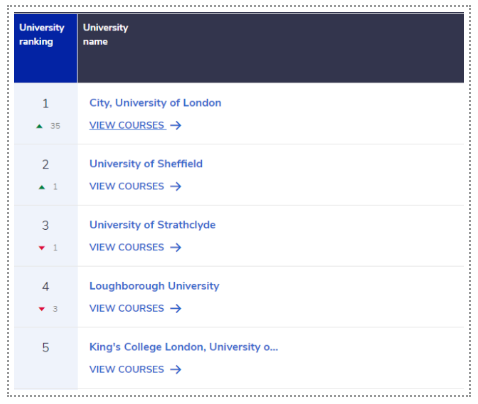Open University of Strathclyde page
Screen dimensions: 478x404
click(152, 225)
